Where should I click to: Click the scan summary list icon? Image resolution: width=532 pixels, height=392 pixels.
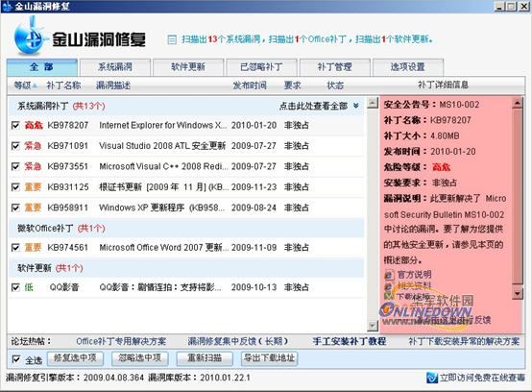pos(172,39)
